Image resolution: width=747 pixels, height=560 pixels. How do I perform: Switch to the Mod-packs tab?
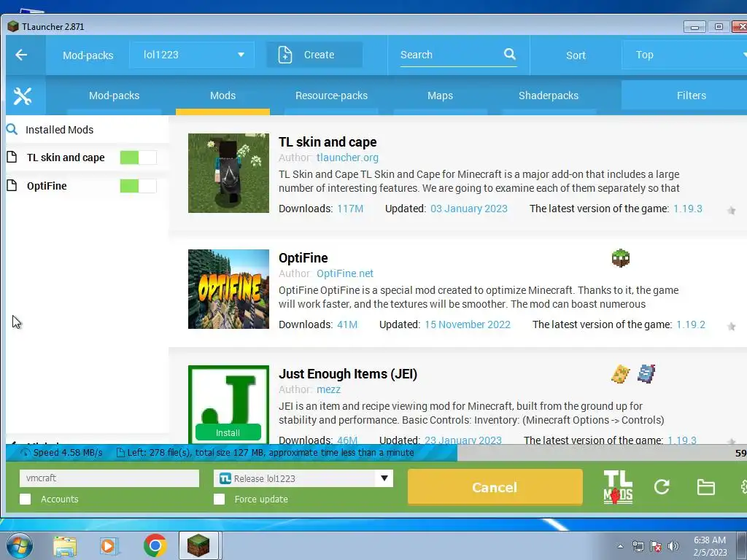(x=115, y=96)
